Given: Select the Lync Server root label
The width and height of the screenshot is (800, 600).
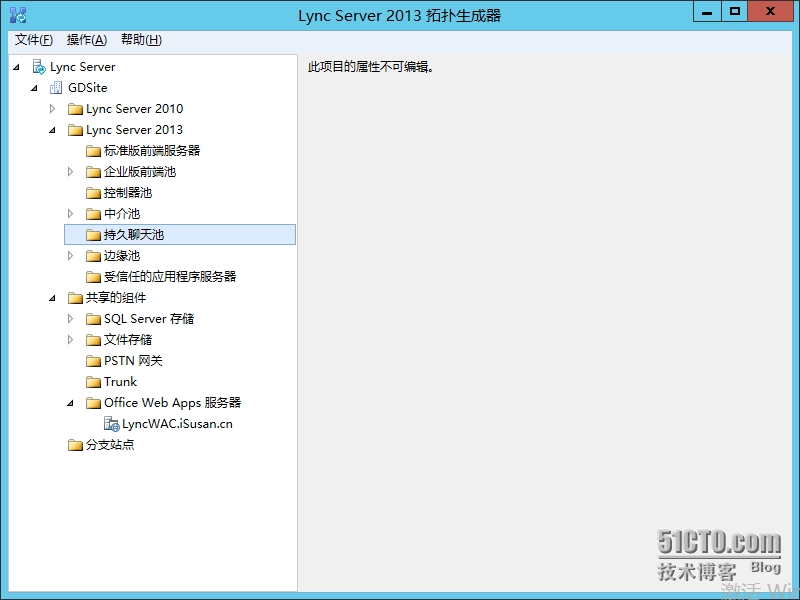Looking at the screenshot, I should [x=83, y=67].
